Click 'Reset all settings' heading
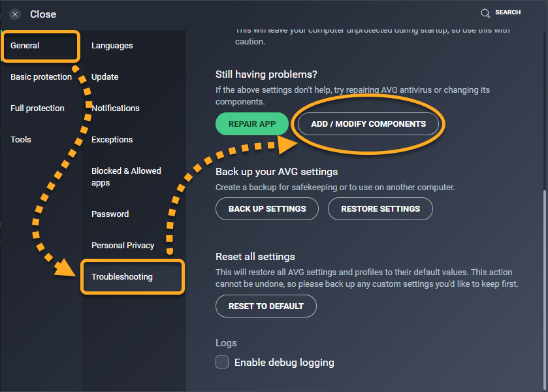 (255, 257)
